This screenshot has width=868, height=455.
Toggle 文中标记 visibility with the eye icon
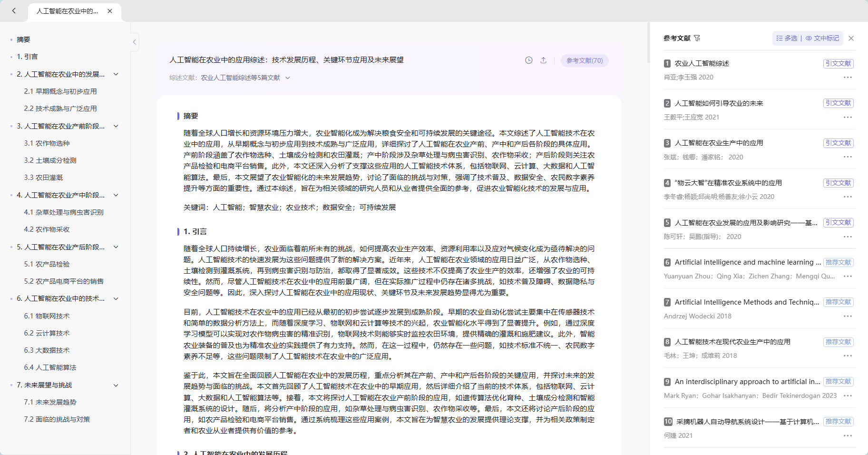click(809, 38)
